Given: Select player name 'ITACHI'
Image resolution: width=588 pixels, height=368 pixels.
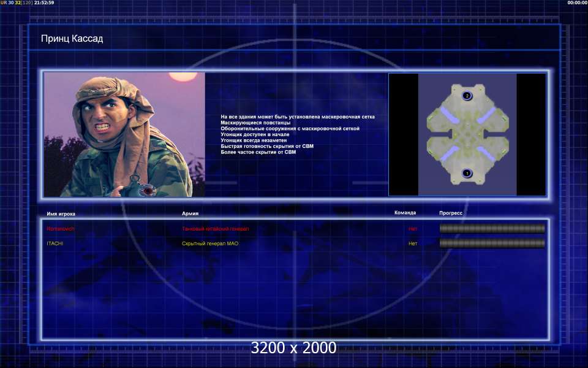Looking at the screenshot, I should click(x=55, y=243).
